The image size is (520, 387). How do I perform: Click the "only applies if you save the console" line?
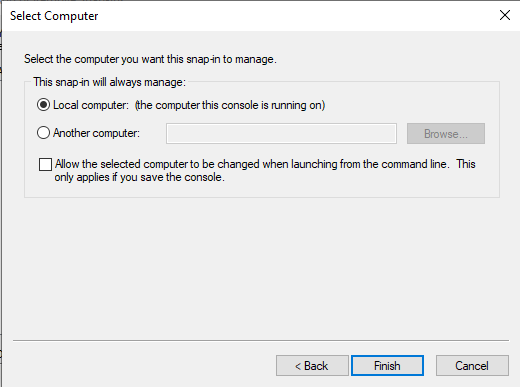tap(139, 177)
